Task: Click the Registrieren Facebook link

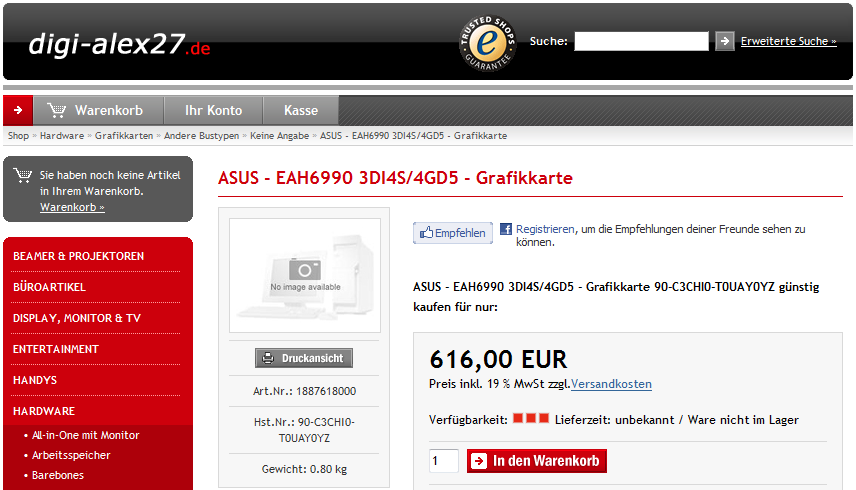Action: (x=545, y=229)
